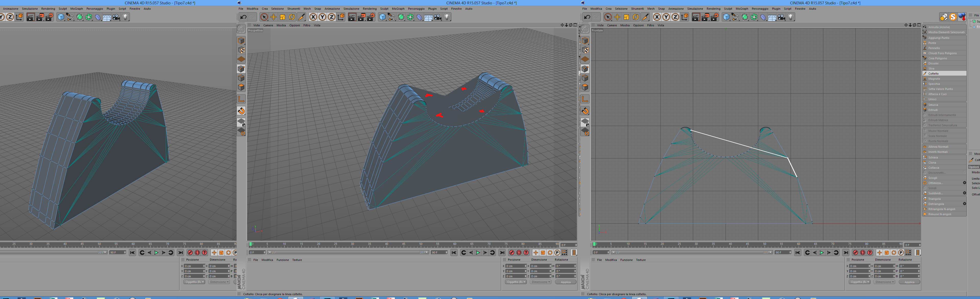Click the Ponte bridge tool entry

tap(932, 43)
